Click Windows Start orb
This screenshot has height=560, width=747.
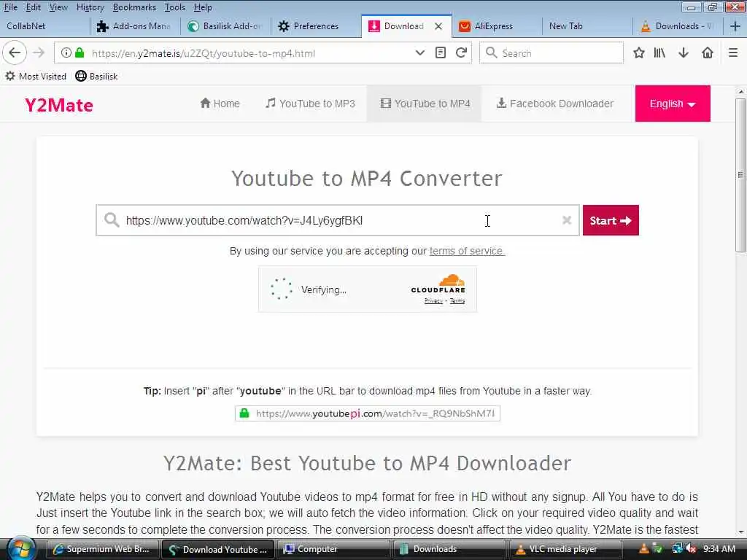[x=20, y=548]
